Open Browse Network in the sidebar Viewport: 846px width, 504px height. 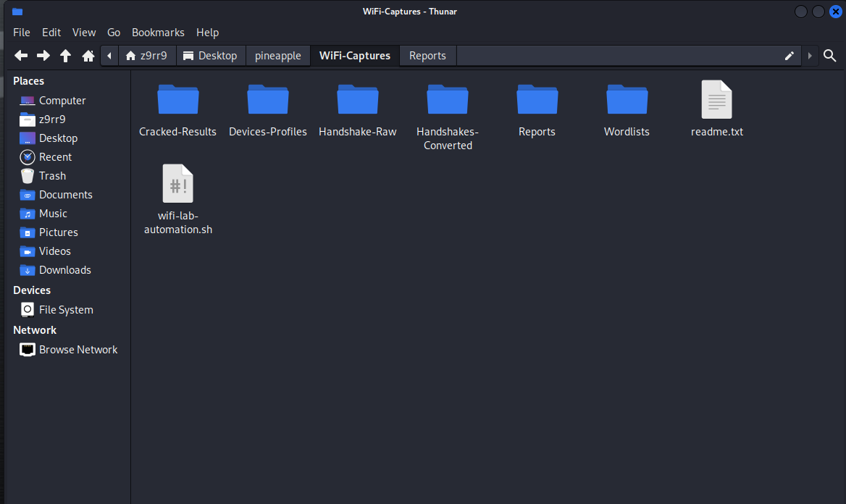click(x=78, y=349)
